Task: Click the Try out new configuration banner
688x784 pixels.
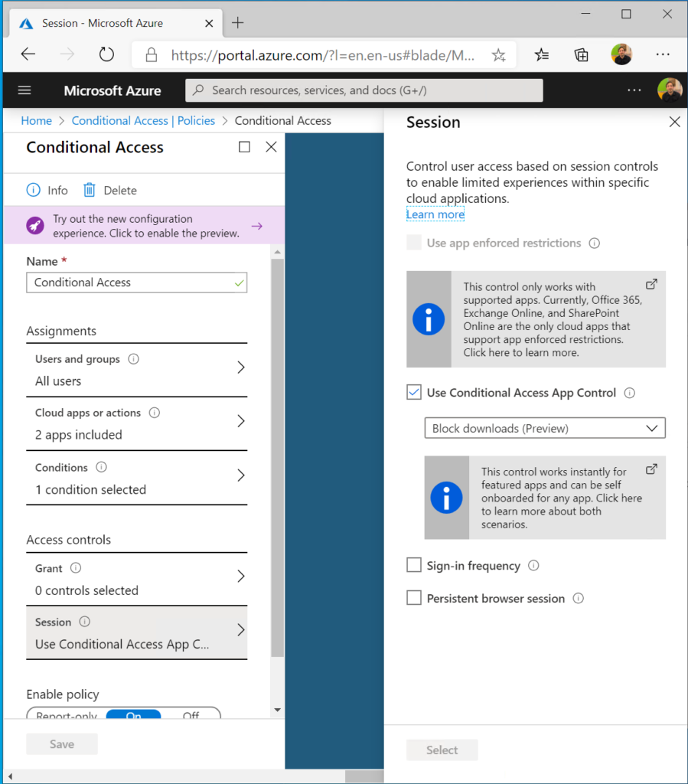Action: 144,226
